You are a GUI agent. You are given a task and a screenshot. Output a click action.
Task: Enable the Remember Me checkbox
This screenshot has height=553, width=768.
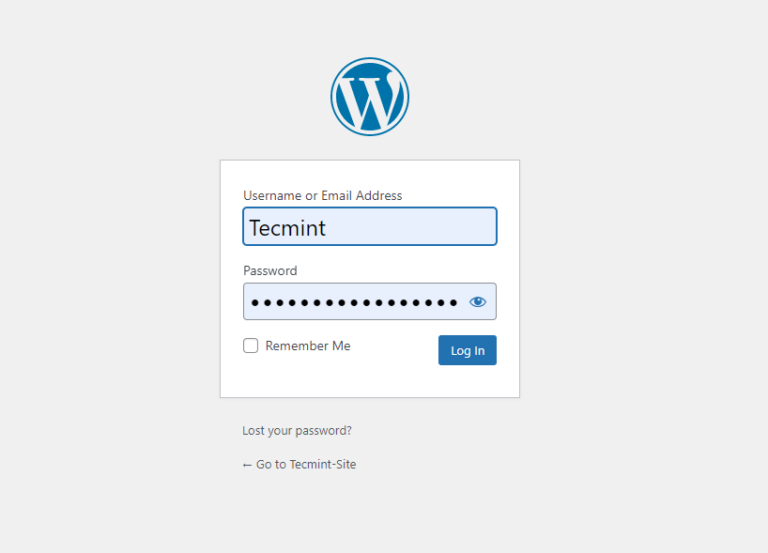click(x=251, y=346)
